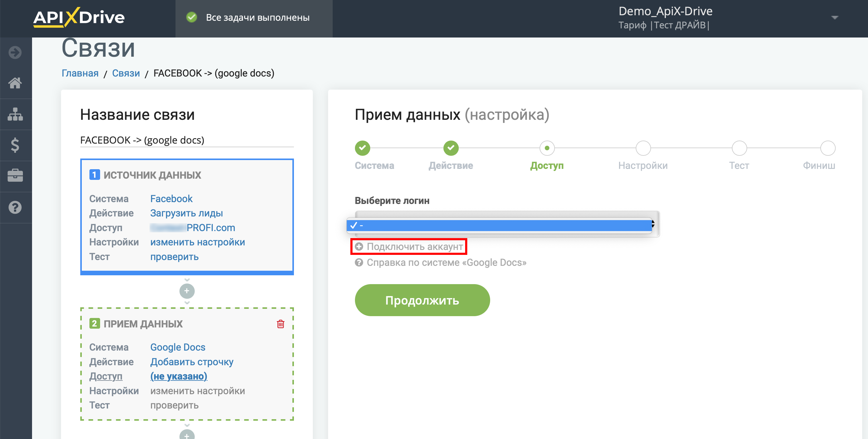Image resolution: width=868 pixels, height=439 pixels.
Task: Click the Подключить аккаунт link
Action: tap(415, 246)
